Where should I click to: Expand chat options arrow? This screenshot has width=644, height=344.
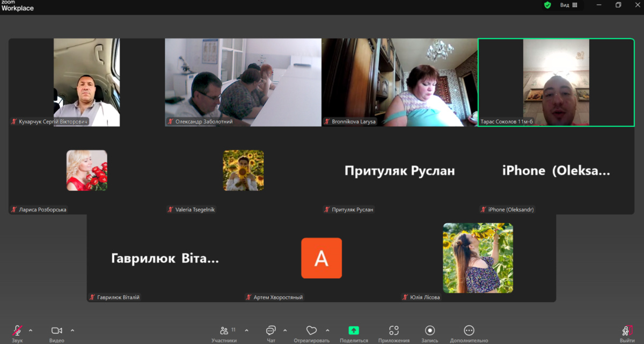[285, 331]
